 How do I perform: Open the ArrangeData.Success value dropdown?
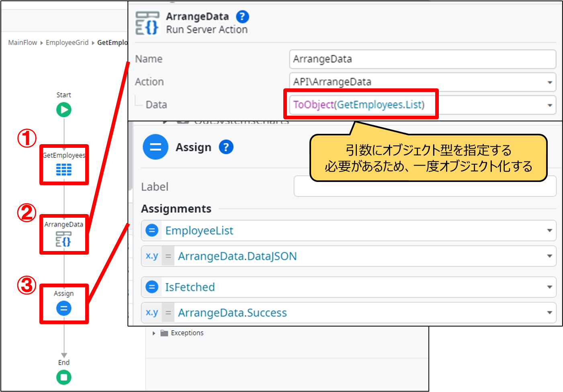pyautogui.click(x=549, y=313)
